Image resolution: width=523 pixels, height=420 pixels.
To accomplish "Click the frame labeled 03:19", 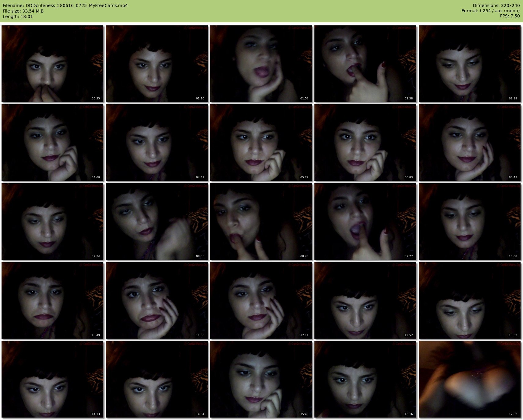I will click(x=469, y=64).
